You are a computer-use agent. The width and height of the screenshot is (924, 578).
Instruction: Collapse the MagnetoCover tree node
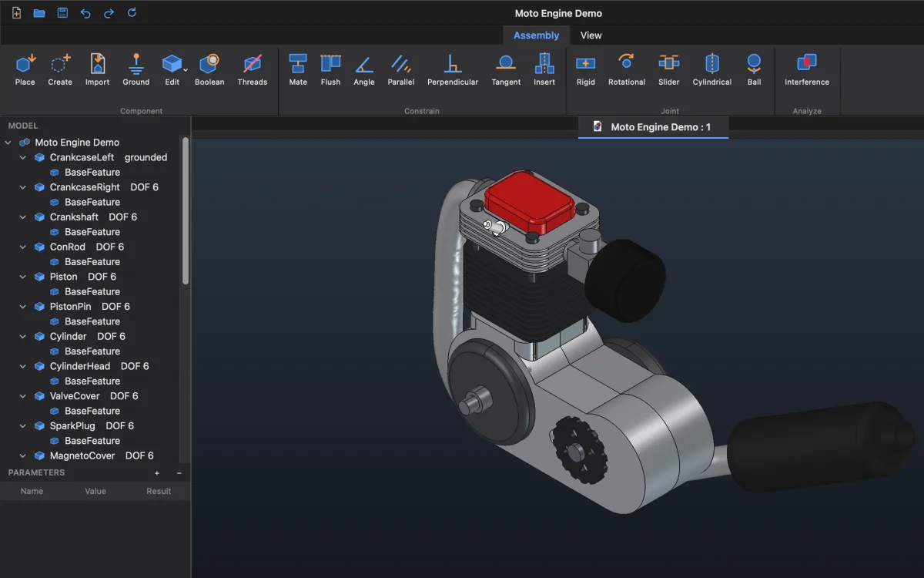(23, 455)
